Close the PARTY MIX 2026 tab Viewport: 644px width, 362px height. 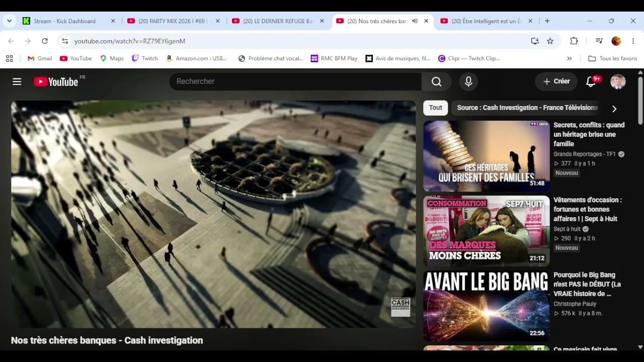(217, 21)
